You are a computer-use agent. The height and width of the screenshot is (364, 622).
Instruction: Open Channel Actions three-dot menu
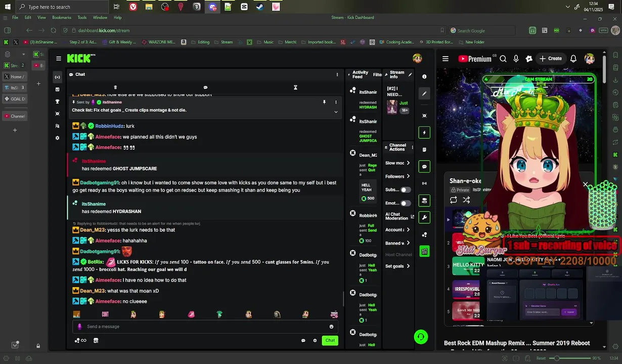tap(412, 148)
